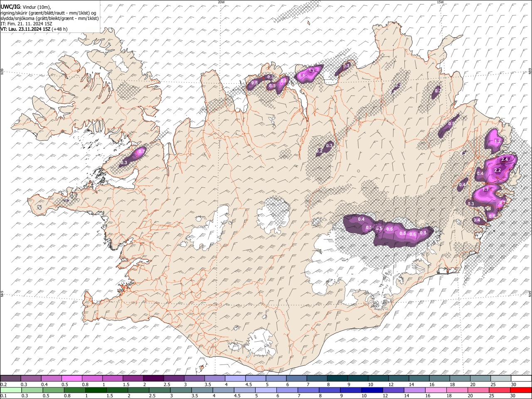This screenshot has width=532, height=399.
Task: Click the 'IT: Fim. 21. 11. 2024 15Z' line
Action: point(27,24)
